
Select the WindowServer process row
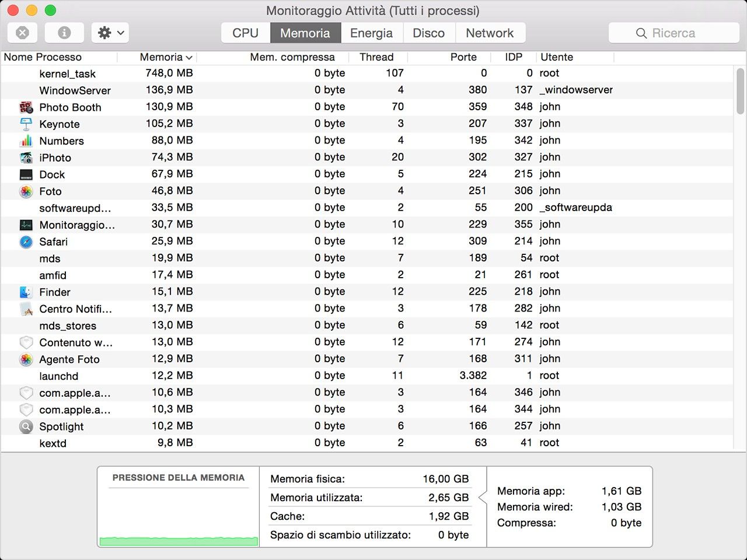click(x=368, y=90)
